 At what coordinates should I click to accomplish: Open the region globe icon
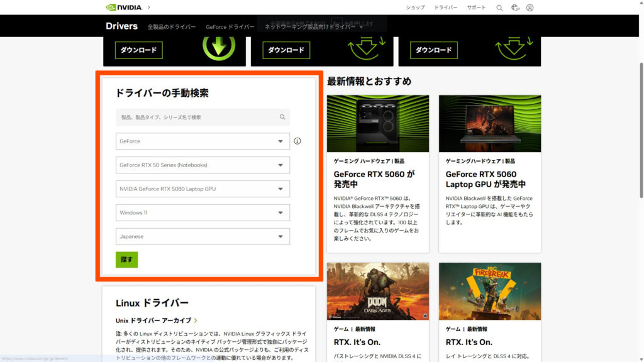[515, 8]
